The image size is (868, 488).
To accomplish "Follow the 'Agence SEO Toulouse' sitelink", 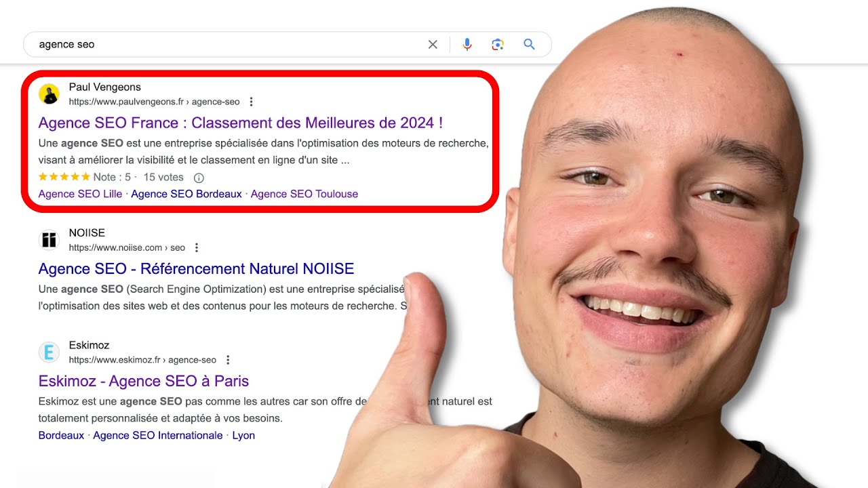I will [x=304, y=194].
